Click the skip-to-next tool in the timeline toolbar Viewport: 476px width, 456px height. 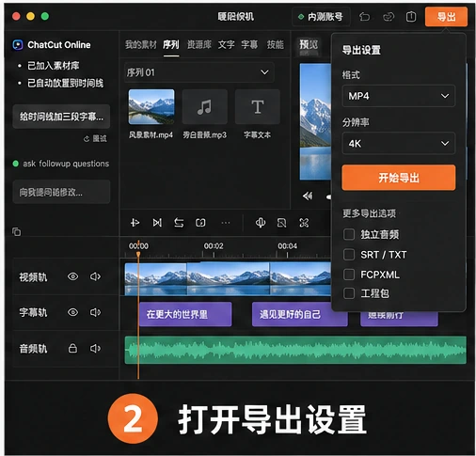tap(157, 223)
